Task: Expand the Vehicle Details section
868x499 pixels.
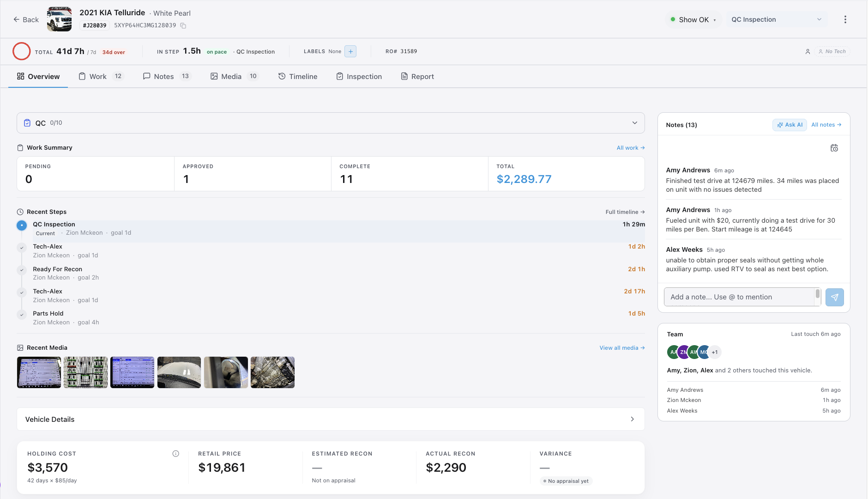Action: click(x=331, y=419)
